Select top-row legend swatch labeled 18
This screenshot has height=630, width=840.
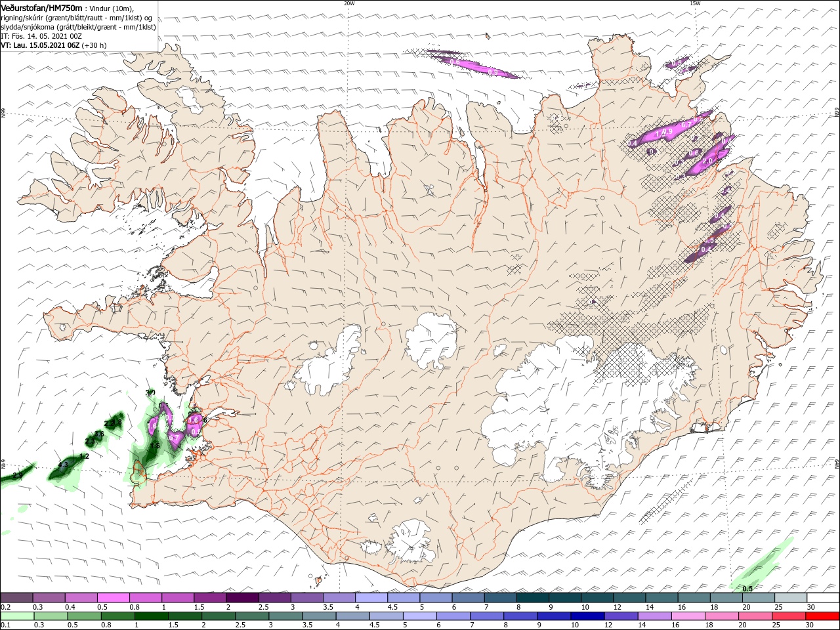coord(727,598)
